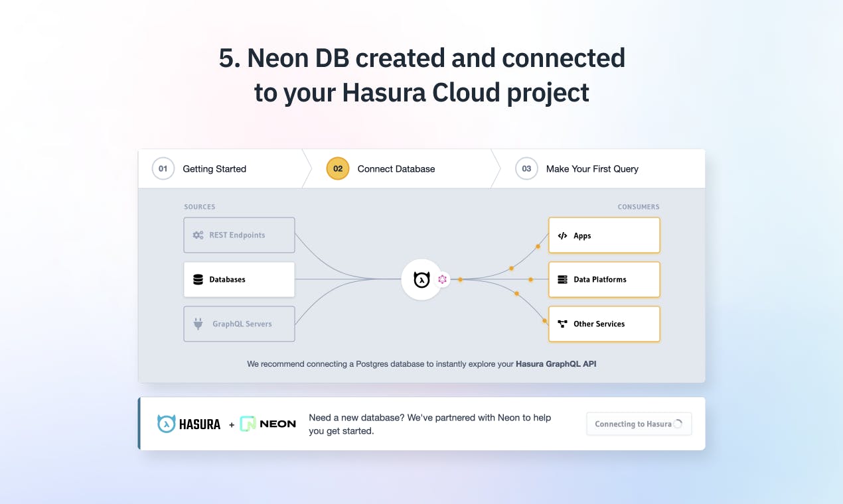Click the yellow 02 step circle
The width and height of the screenshot is (843, 504).
coord(338,168)
